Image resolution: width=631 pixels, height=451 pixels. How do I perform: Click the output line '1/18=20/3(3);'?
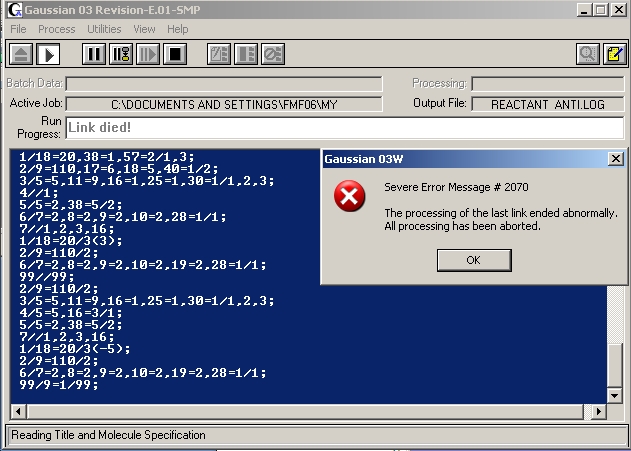pos(70,241)
